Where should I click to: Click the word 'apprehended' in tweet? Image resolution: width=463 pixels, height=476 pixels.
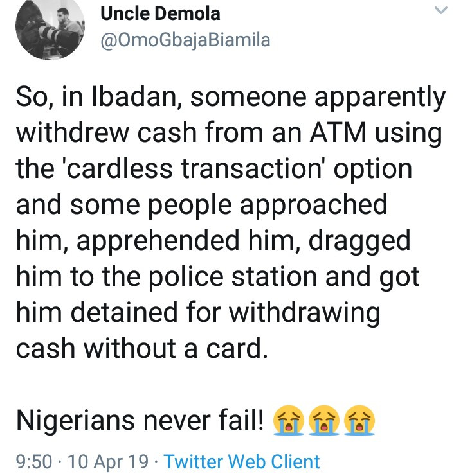[158, 242]
